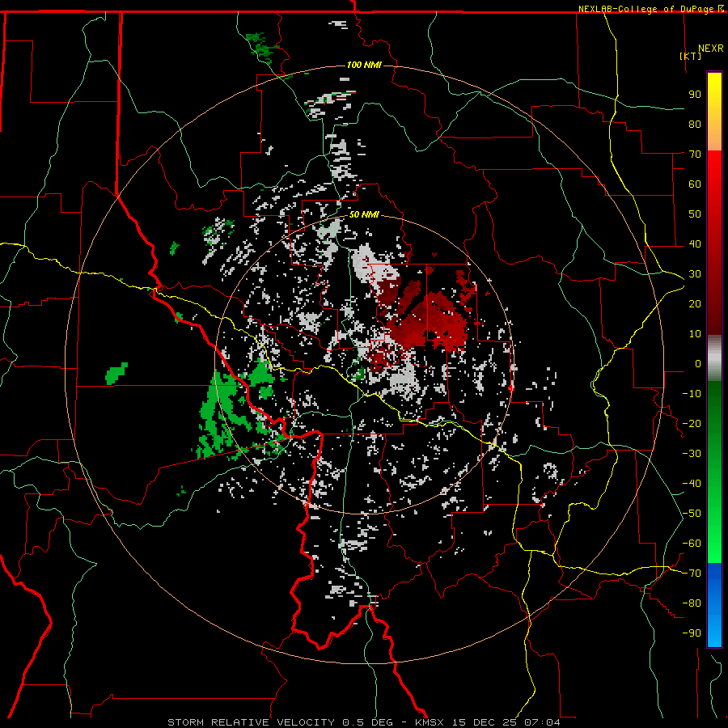The height and width of the screenshot is (728, 728).
Task: Click the -70 value on the velocity scale
Action: pos(692,574)
